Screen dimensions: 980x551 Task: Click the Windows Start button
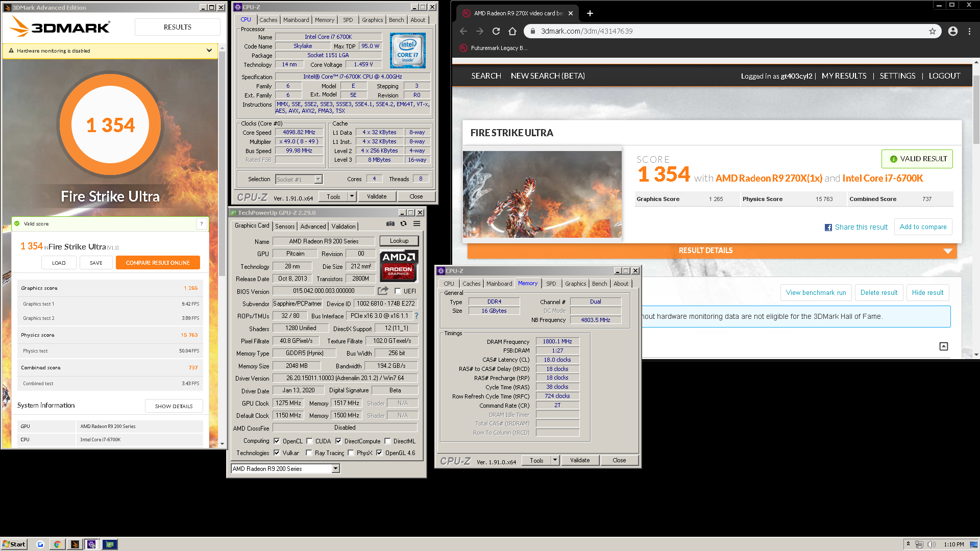(x=14, y=544)
